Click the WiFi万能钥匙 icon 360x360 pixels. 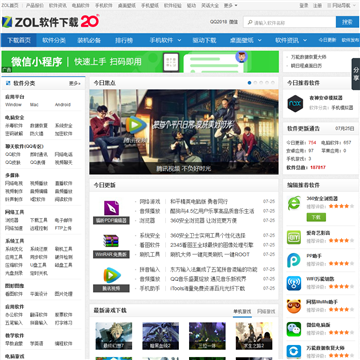click(294, 283)
